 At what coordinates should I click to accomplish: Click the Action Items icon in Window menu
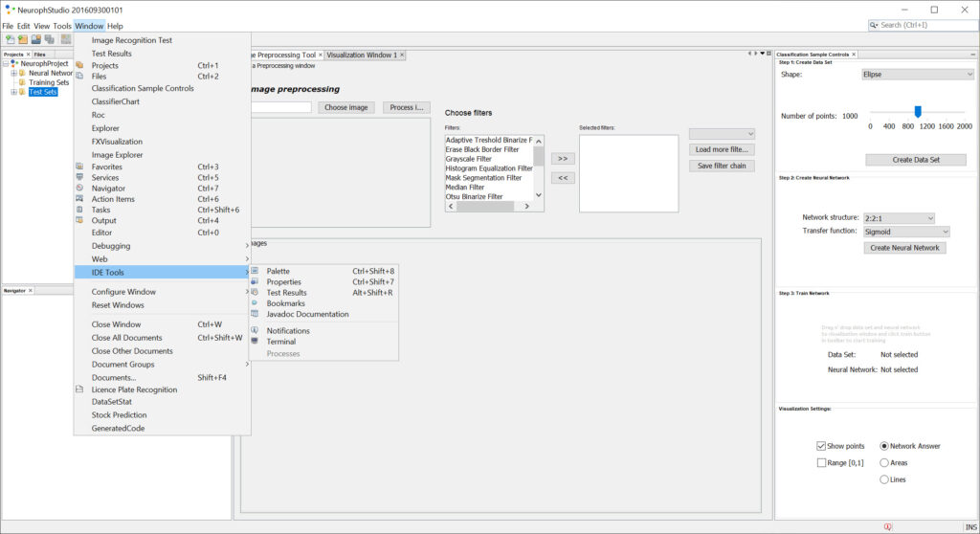80,199
